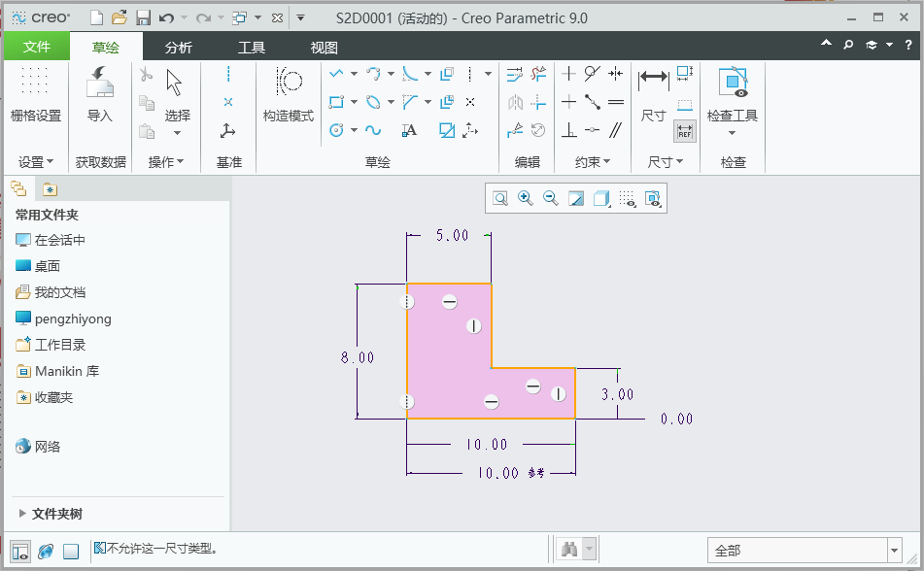The image size is (924, 571).
Task: Switch to the 视图 ribbon tab
Action: coord(325,48)
